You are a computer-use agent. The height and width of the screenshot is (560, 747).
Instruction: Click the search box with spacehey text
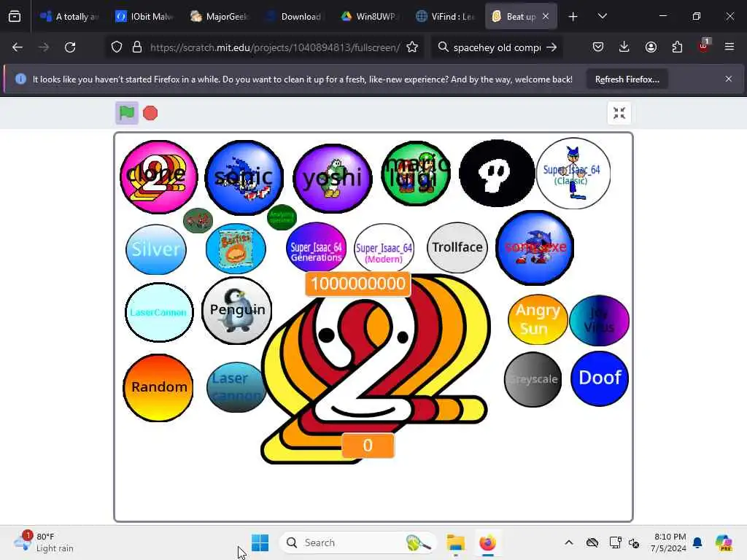[x=496, y=47]
